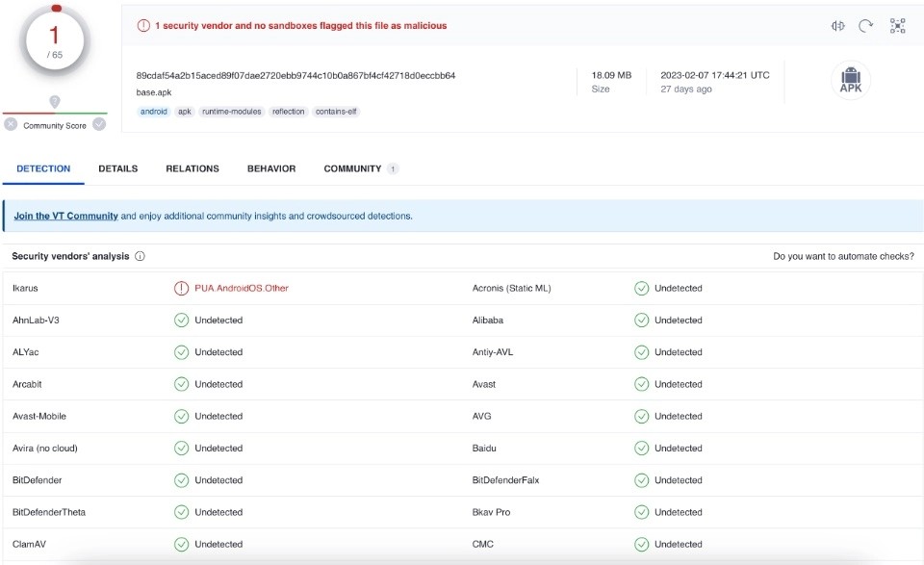The height and width of the screenshot is (565, 924).
Task: Click the BitDefenderFalx vendor name
Action: click(x=505, y=480)
